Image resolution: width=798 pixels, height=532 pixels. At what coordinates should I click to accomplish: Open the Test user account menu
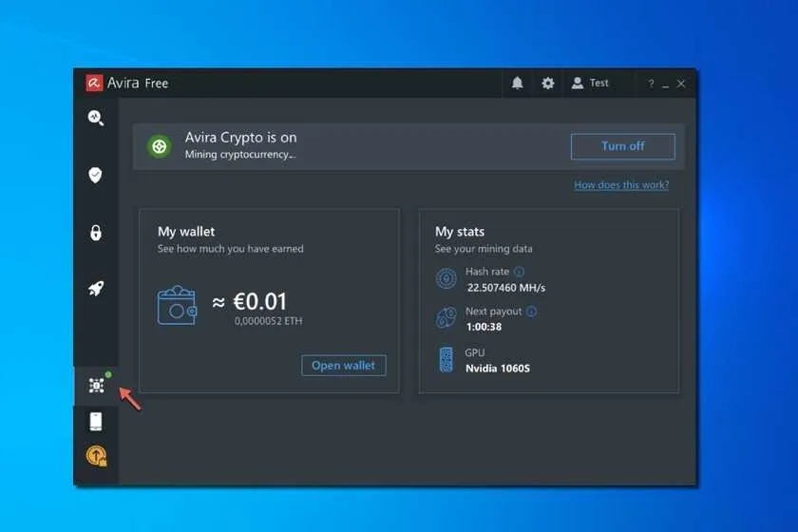click(x=590, y=83)
